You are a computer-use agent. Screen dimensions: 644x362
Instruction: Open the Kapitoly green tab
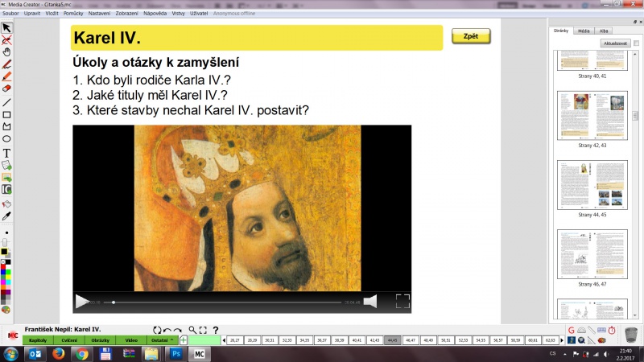click(38, 339)
